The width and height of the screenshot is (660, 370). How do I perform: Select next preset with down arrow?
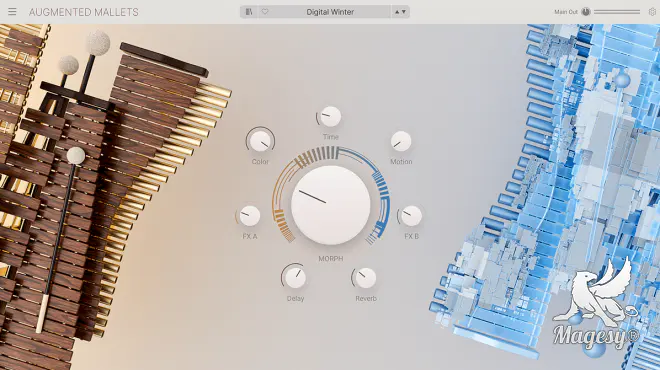point(404,12)
